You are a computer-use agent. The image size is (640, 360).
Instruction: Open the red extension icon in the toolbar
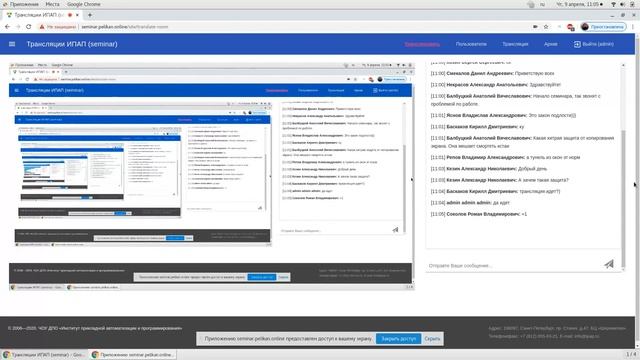click(x=571, y=27)
